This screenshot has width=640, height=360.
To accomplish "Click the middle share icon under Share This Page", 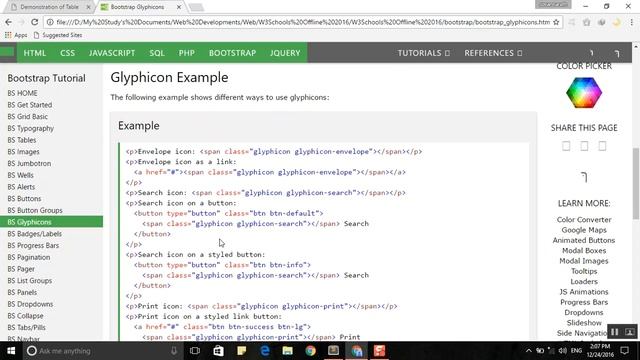I will (x=584, y=146).
